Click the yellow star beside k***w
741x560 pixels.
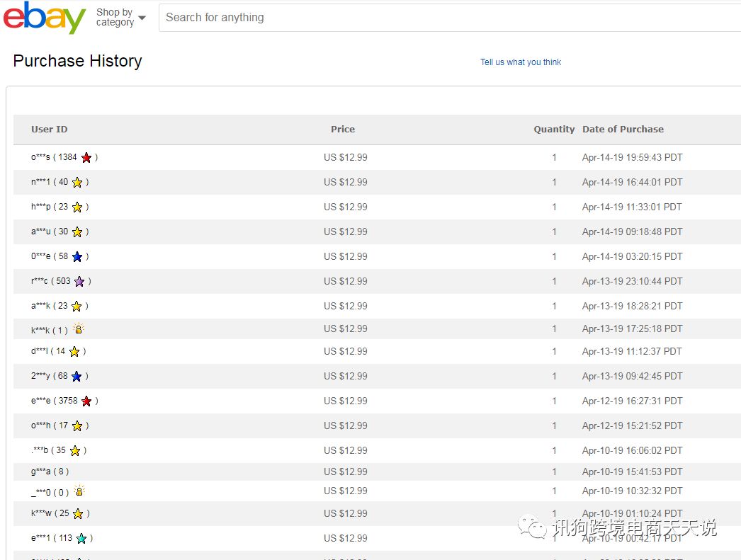point(78,514)
